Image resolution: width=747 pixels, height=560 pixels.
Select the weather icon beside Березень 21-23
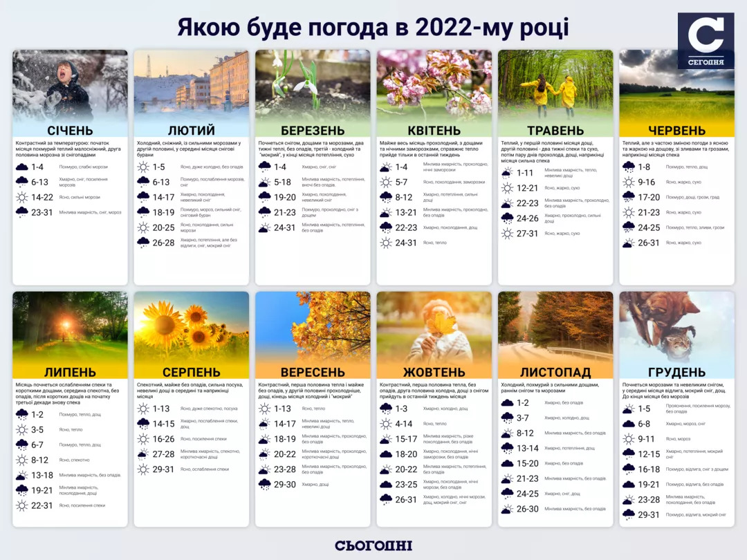264,212
